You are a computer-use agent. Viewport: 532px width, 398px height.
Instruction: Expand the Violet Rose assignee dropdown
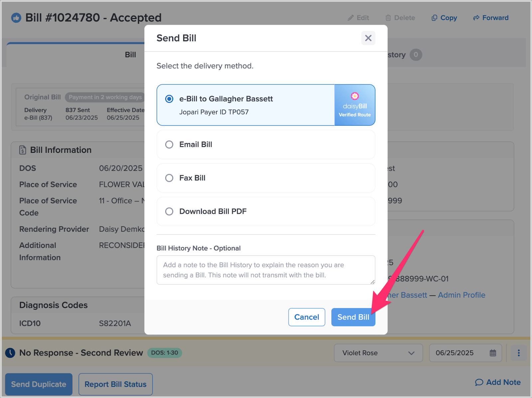point(378,353)
